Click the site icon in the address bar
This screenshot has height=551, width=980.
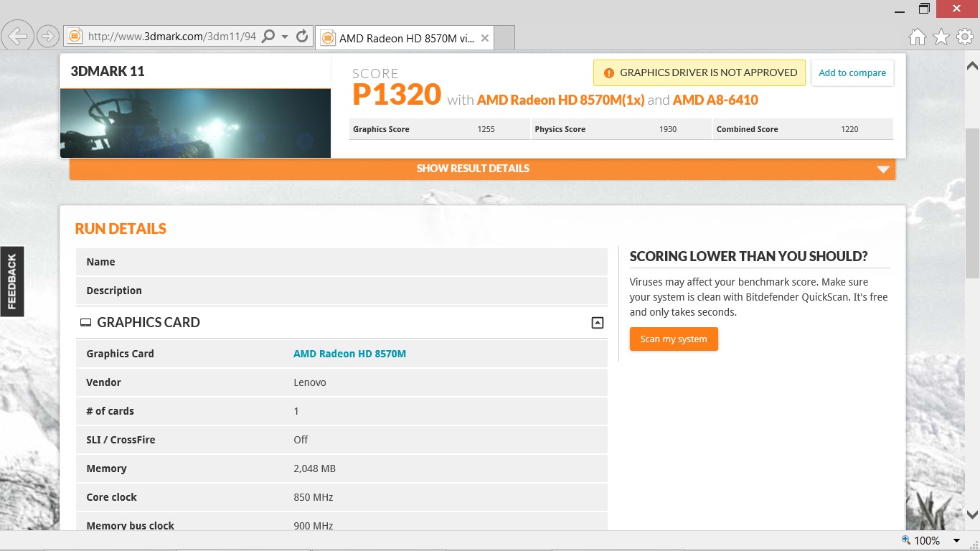(x=73, y=36)
